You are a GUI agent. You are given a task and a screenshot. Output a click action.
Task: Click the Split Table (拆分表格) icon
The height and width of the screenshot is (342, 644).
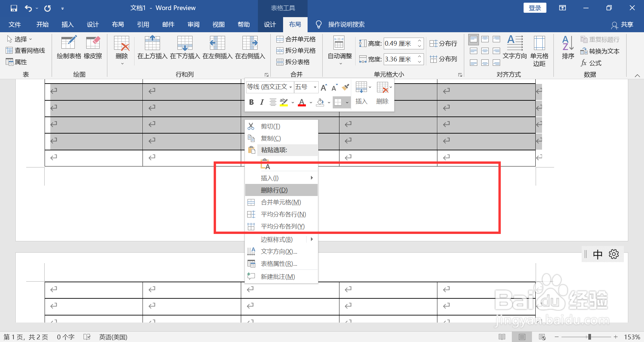[x=297, y=62]
